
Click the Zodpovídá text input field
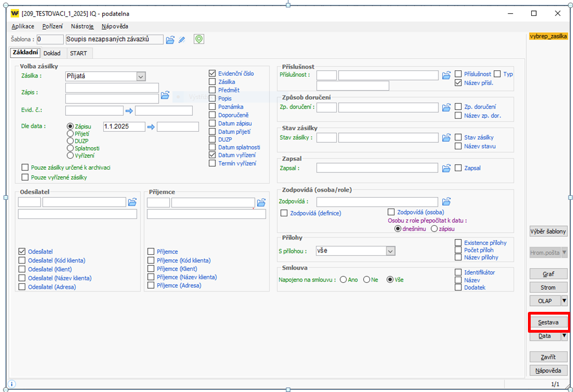click(x=377, y=201)
